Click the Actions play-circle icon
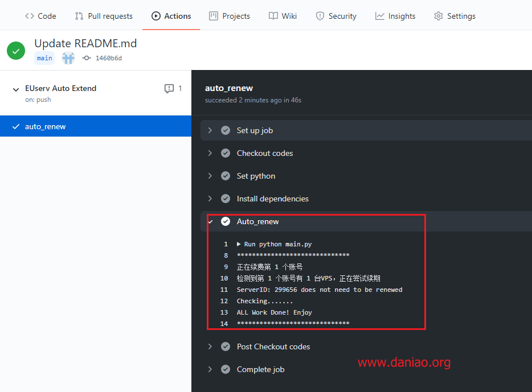 pyautogui.click(x=156, y=16)
